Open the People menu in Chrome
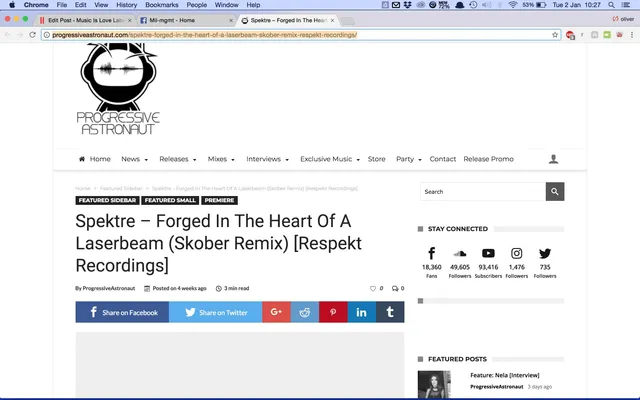640x400 pixels. [197, 5]
